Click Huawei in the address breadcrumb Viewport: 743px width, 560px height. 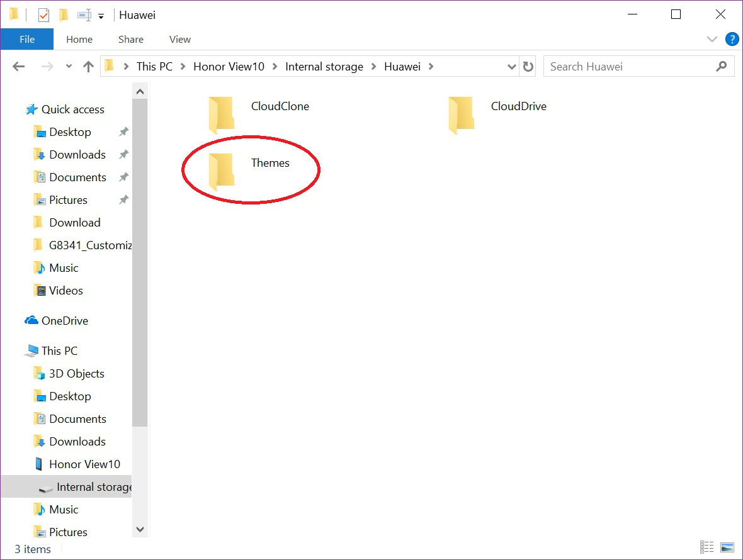(x=402, y=66)
